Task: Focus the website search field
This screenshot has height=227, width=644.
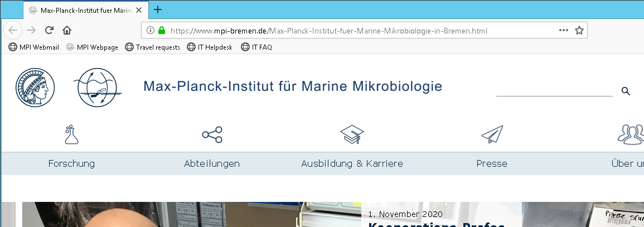Action: pyautogui.click(x=554, y=91)
